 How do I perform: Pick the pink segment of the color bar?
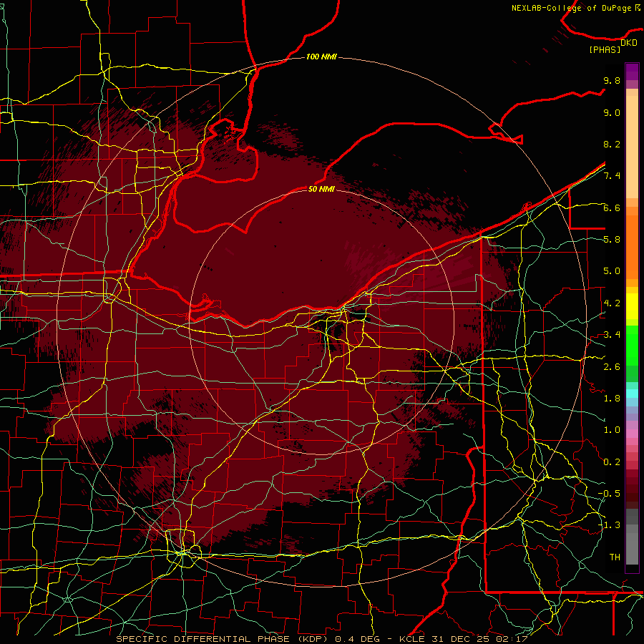coord(632,434)
